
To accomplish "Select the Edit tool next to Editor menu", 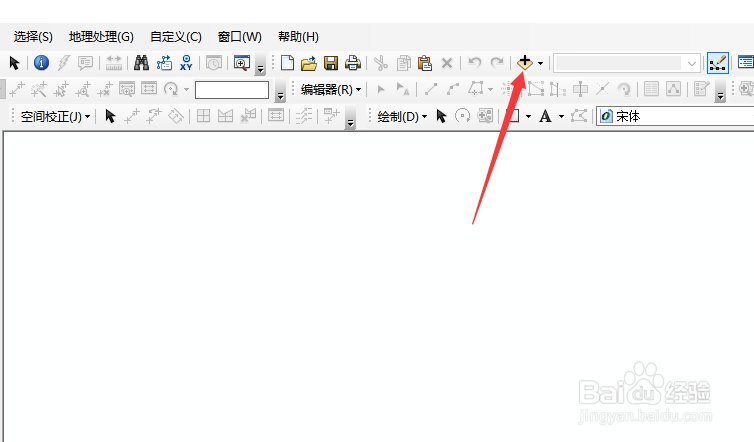I will click(x=381, y=89).
